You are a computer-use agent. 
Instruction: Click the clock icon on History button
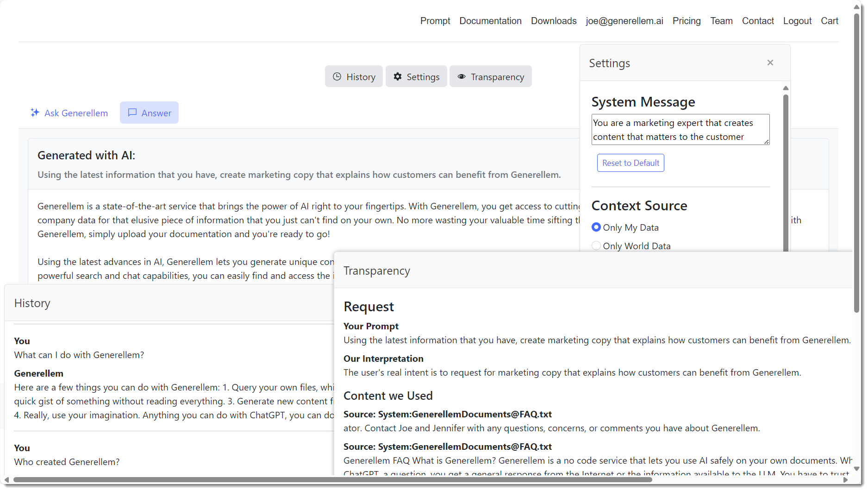337,77
